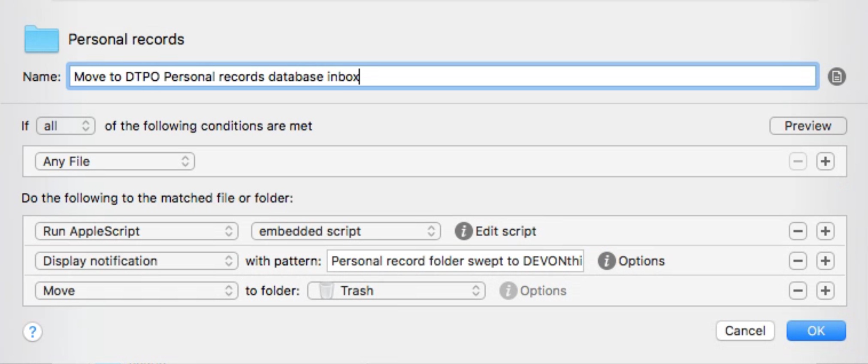Click the Personal records folder icon
The image size is (868, 364).
click(41, 39)
